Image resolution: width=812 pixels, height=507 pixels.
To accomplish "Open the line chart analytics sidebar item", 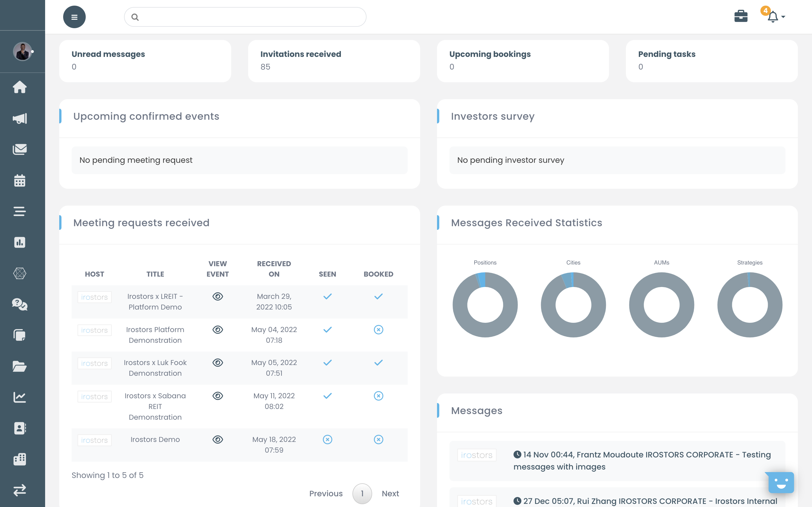I will [20, 397].
